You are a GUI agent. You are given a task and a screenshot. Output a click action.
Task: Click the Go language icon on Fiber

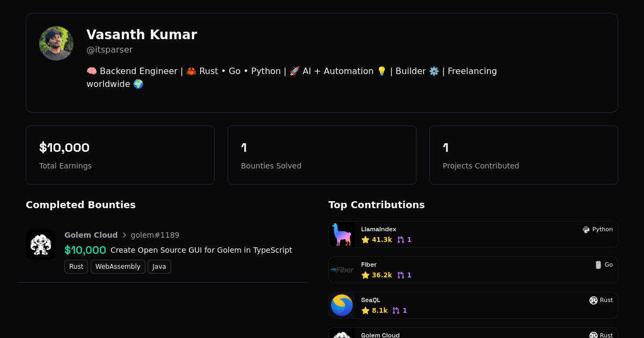(x=598, y=265)
